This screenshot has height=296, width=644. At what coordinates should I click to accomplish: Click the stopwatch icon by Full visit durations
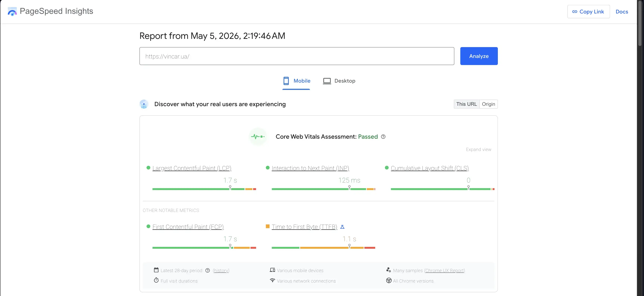[156, 280]
